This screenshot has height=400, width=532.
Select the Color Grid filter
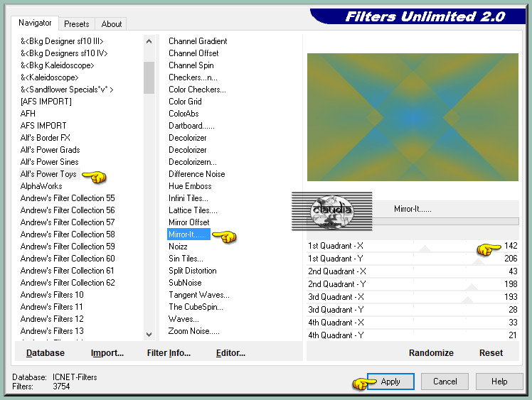point(185,102)
